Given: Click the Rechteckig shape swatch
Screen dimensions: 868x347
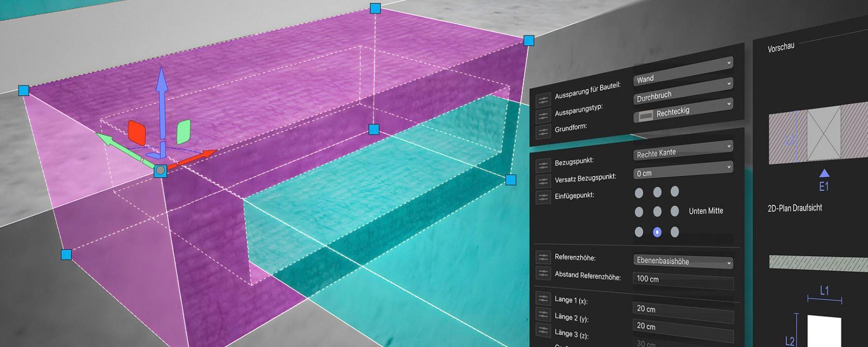Looking at the screenshot, I should 645,116.
